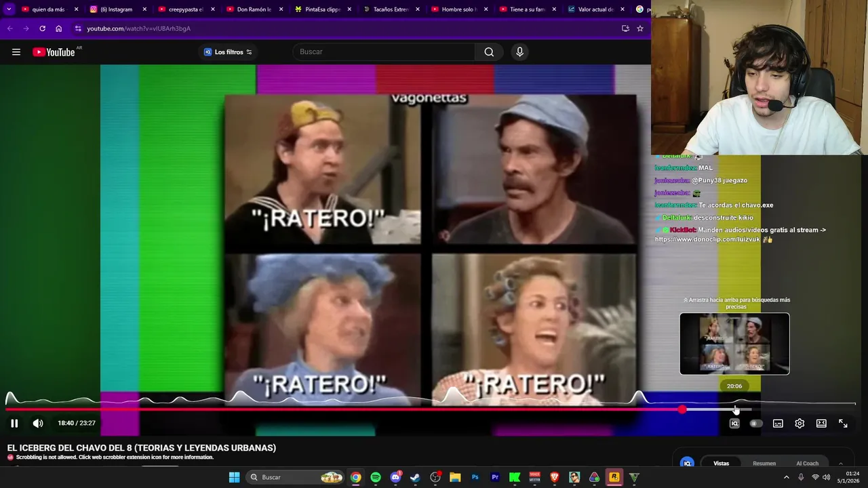Open Brave browser from the taskbar
The height and width of the screenshot is (488, 868).
[555, 477]
